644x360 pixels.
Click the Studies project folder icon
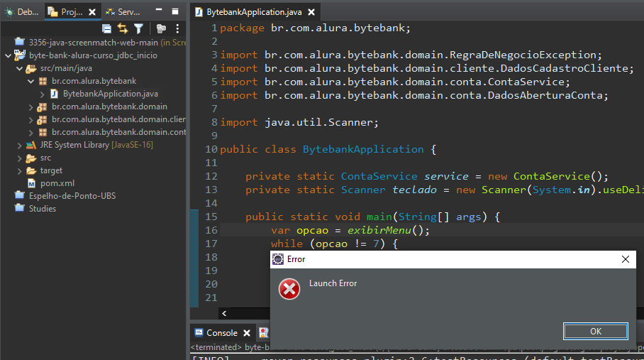click(20, 208)
